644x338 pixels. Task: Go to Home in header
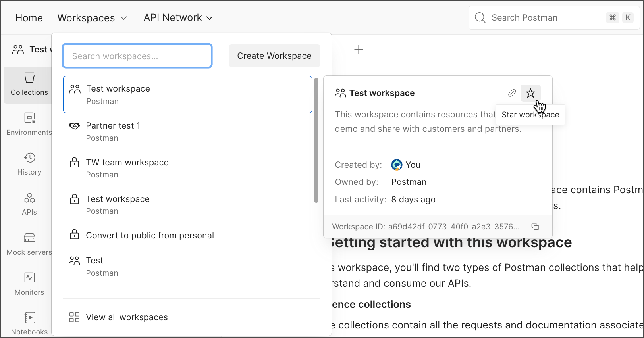click(x=29, y=18)
